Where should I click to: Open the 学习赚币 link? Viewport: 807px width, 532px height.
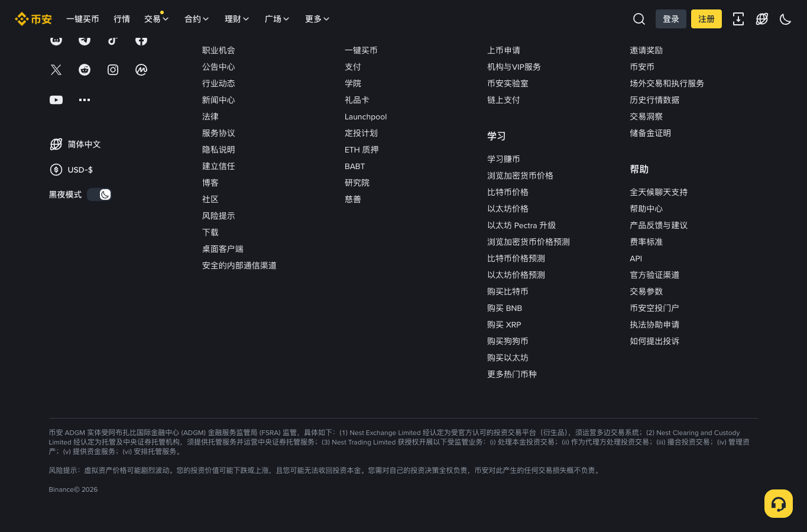[504, 159]
